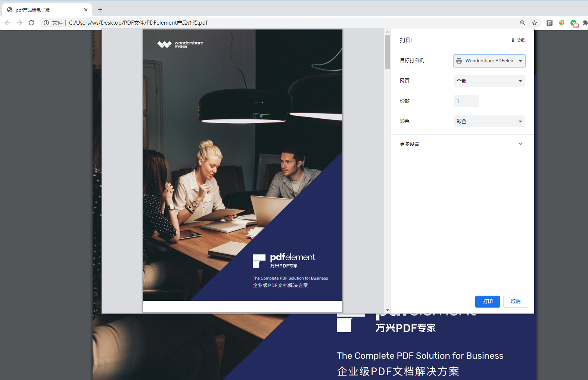Image resolution: width=588 pixels, height=380 pixels.
Task: Open the 目标打印机 printer dropdown
Action: 489,61
